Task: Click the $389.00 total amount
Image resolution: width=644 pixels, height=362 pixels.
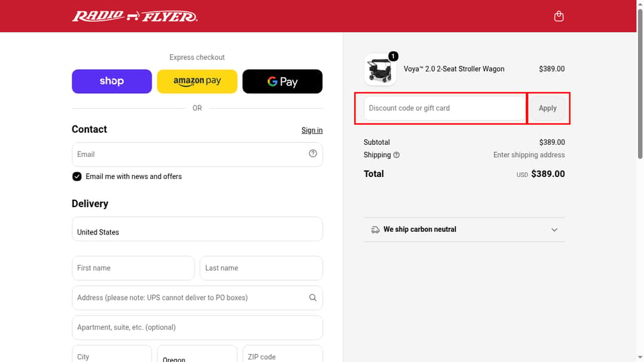Action: coord(548,174)
